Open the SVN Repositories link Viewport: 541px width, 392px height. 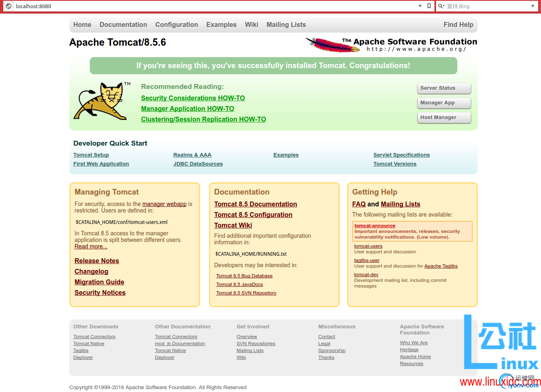click(x=256, y=343)
